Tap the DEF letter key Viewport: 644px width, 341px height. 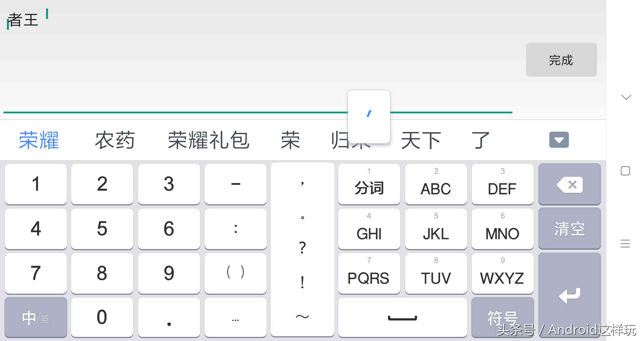(503, 184)
